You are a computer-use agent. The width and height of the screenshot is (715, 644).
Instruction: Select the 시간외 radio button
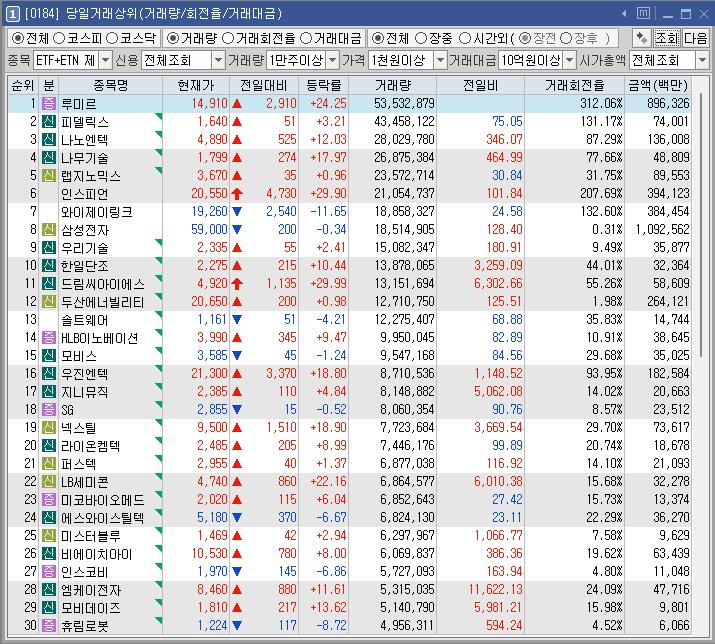pos(465,38)
